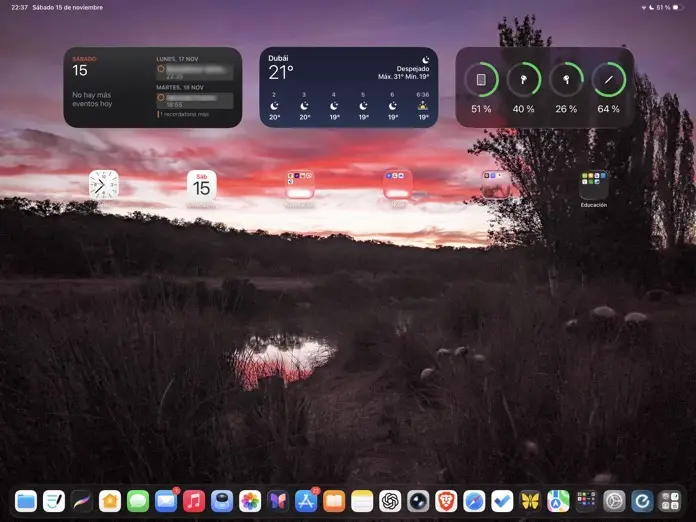
Task: Open the Files app in the dock
Action: [26, 501]
